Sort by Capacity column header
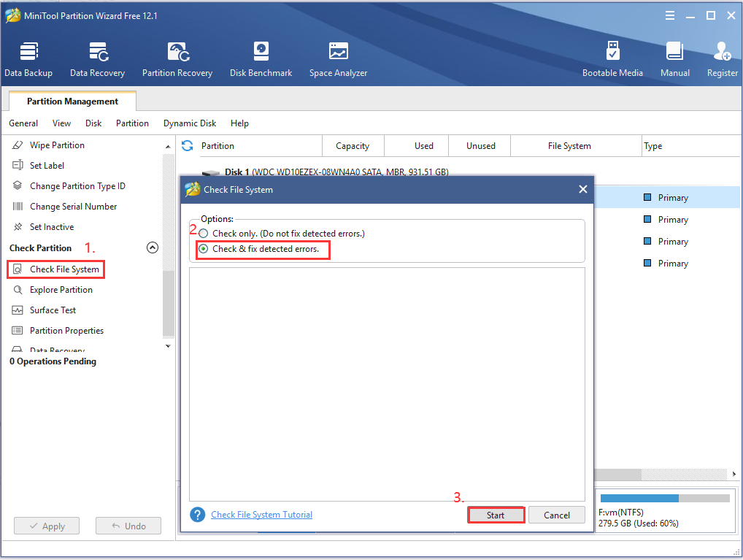This screenshot has width=743, height=560. click(x=353, y=146)
